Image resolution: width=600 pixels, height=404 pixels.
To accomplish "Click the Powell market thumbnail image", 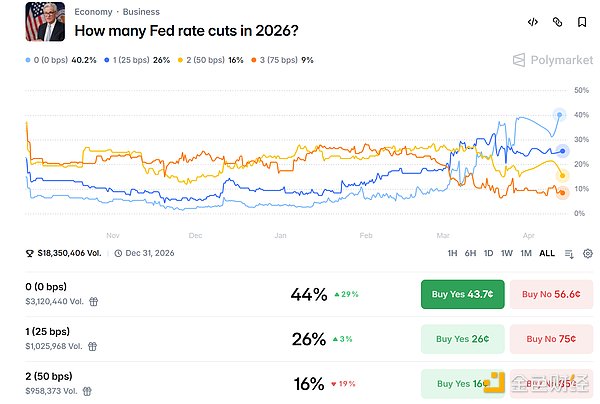I will pos(45,22).
